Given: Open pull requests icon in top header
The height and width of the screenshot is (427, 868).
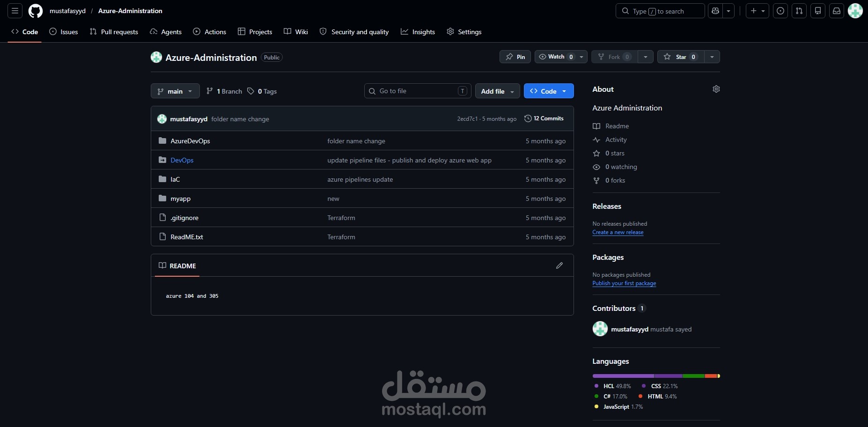Looking at the screenshot, I should click(799, 11).
